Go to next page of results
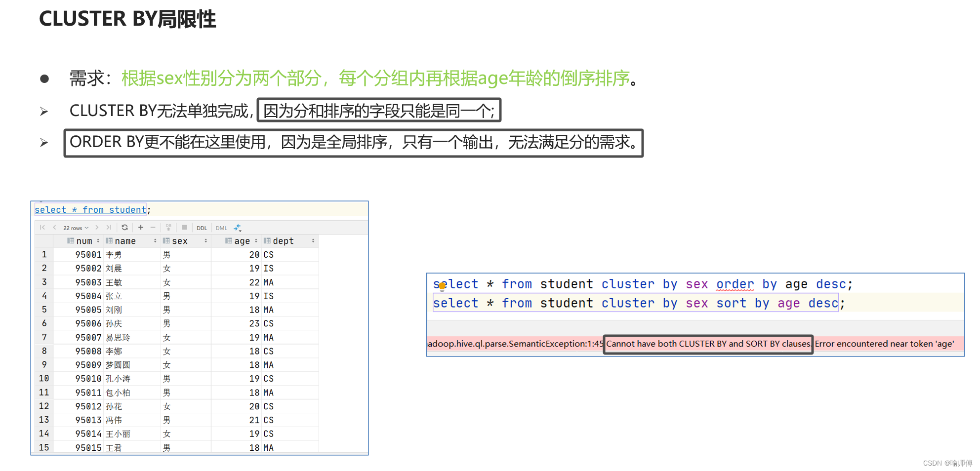Screen dimensions: 980x471 coord(97,228)
